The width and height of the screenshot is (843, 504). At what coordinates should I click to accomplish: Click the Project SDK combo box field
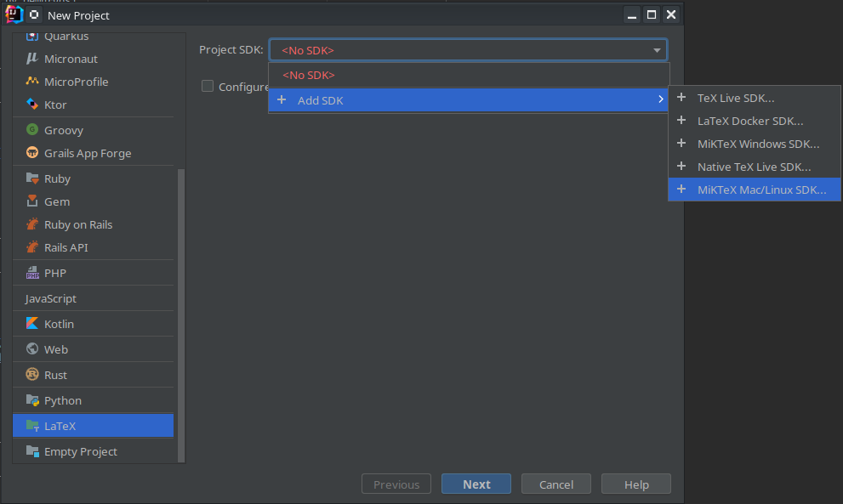click(x=468, y=50)
